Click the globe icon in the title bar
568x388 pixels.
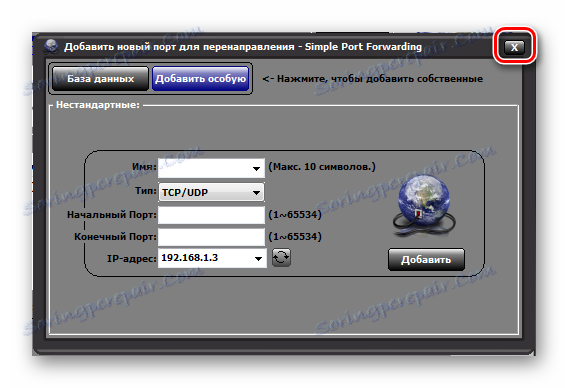51,46
